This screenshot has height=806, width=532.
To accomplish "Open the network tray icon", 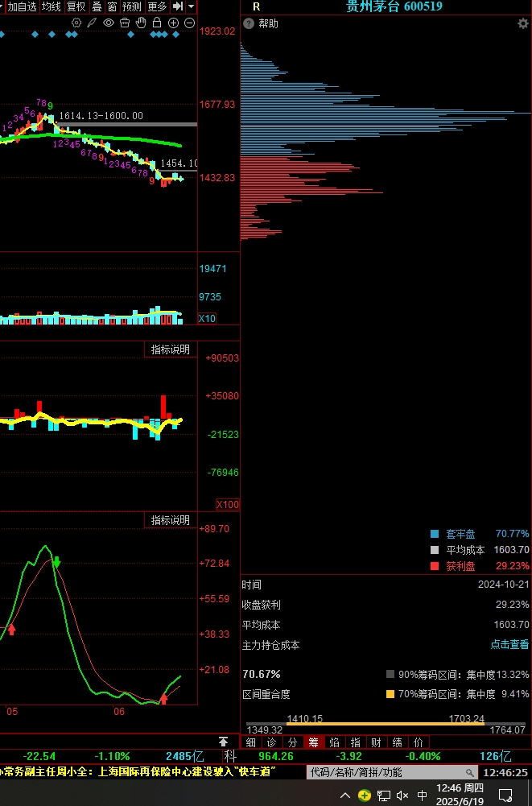I will [383, 796].
